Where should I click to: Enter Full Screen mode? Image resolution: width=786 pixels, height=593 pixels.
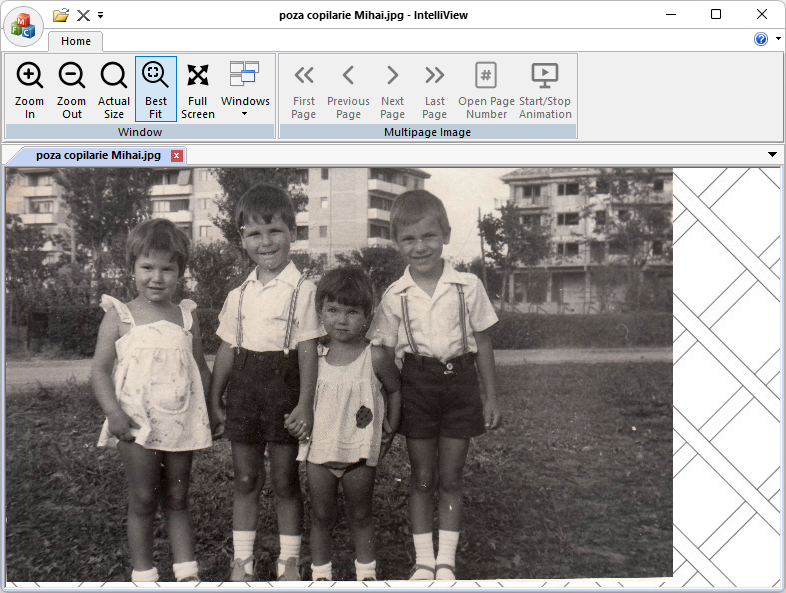pyautogui.click(x=198, y=90)
